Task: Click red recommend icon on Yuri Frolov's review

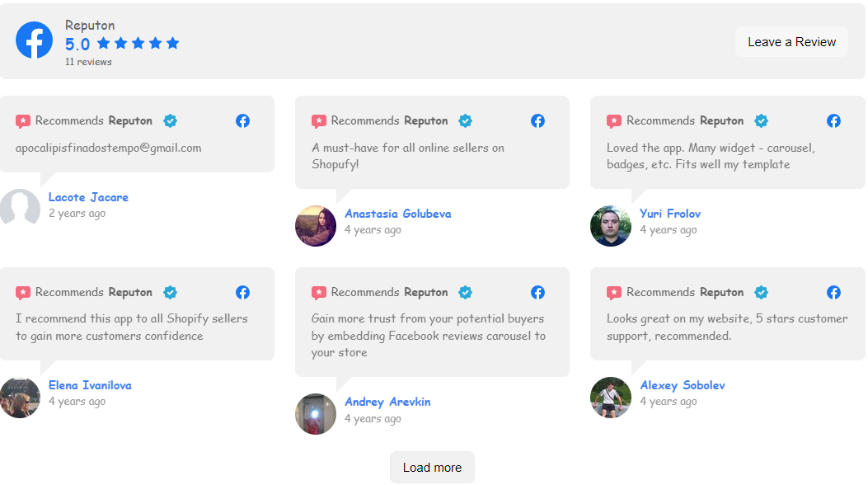Action: pos(614,121)
